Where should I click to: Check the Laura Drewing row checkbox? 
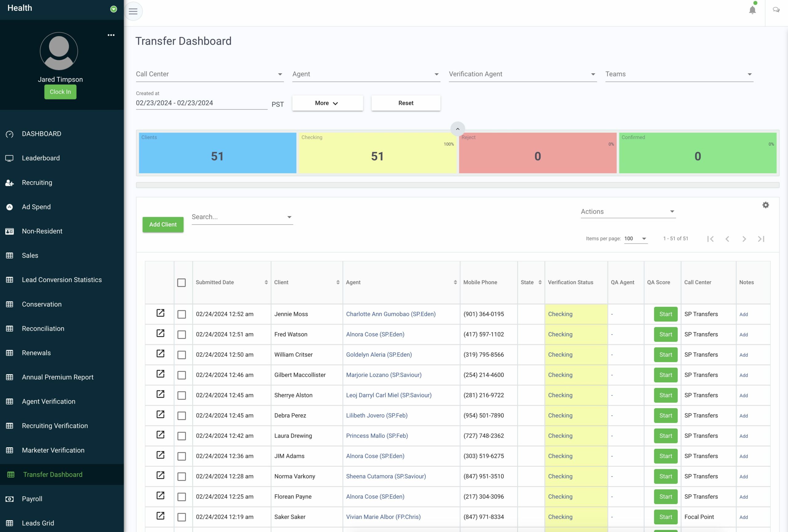[181, 436]
